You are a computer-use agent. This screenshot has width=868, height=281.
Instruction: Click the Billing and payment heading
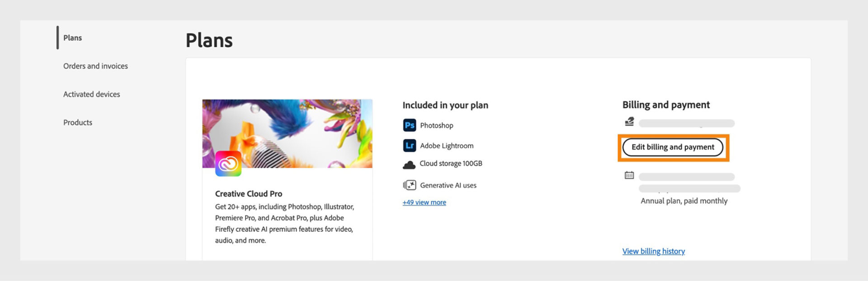pyautogui.click(x=666, y=105)
